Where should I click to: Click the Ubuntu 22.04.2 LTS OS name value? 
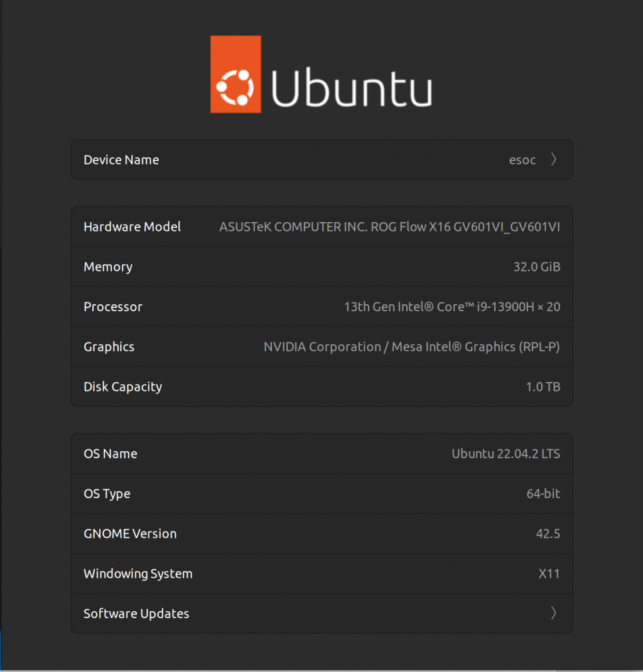(505, 454)
